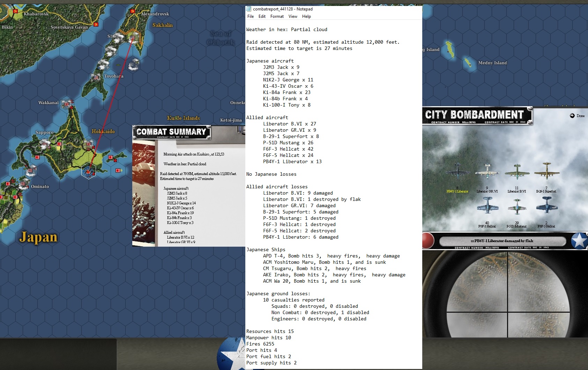Click the 'B-29-1 Superfort' label under the bomber
The image size is (588, 370).
pos(546,191)
